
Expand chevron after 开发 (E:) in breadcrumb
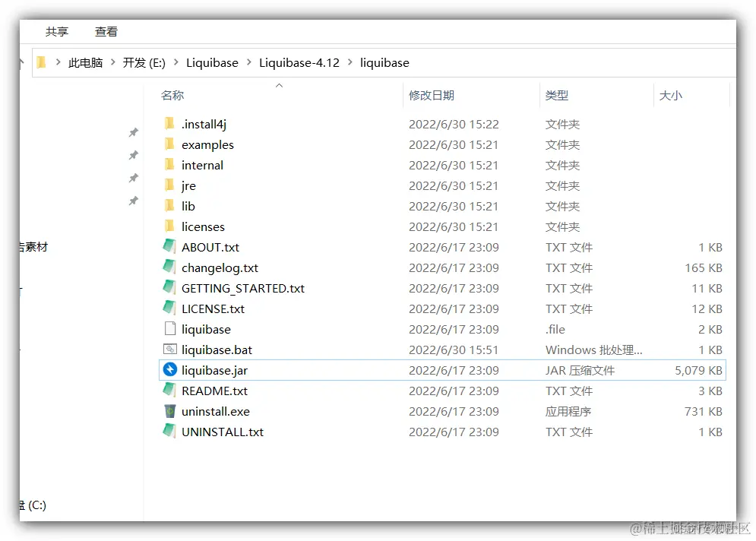[176, 62]
